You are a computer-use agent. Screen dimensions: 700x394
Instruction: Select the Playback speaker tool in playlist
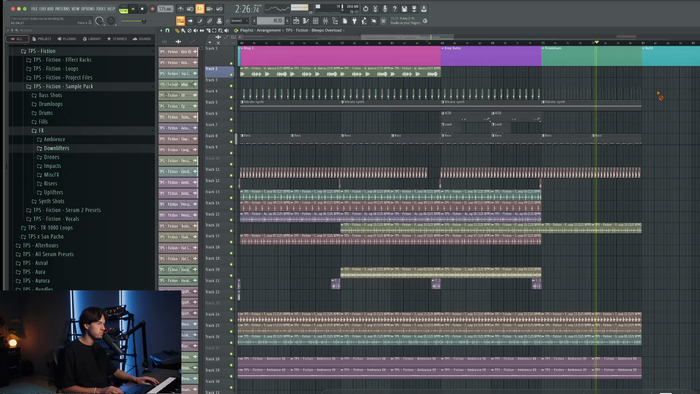(x=227, y=30)
